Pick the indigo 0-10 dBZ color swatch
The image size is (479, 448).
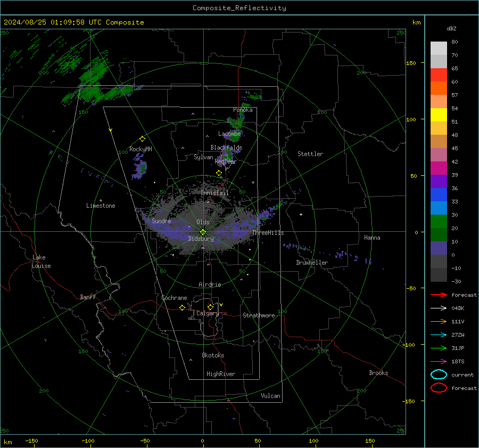439,248
